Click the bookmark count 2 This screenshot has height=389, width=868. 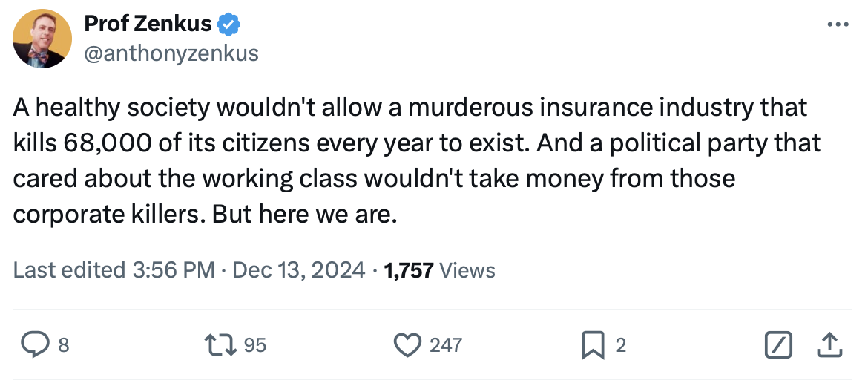(621, 345)
